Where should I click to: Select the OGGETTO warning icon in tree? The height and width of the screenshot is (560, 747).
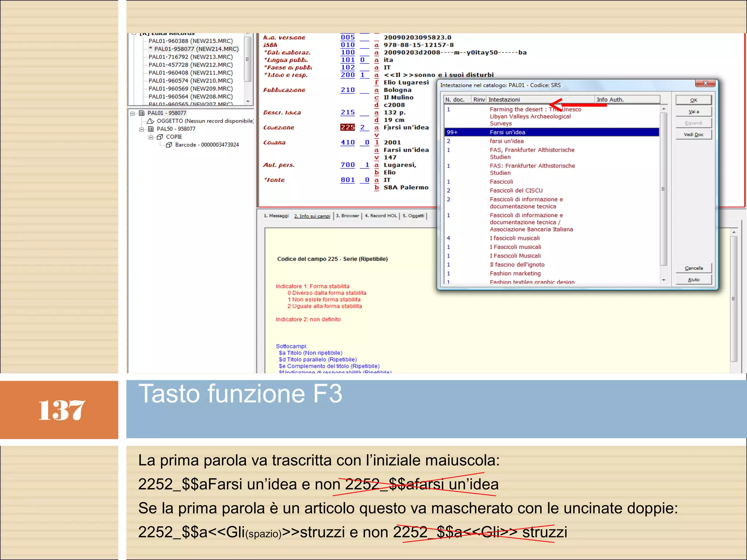pos(151,121)
